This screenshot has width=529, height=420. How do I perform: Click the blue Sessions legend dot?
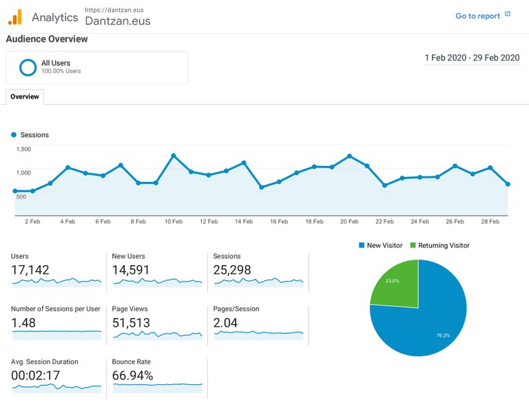coord(14,135)
